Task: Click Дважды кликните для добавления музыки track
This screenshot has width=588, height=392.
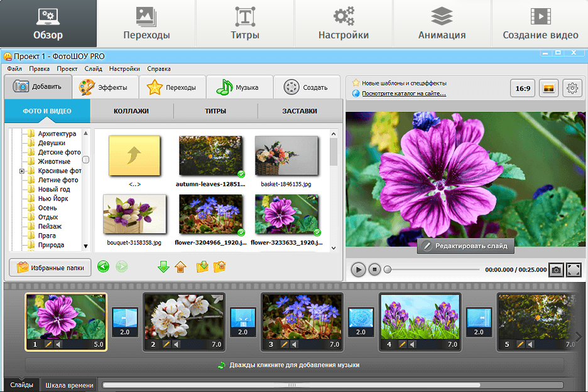Action: coord(295,365)
